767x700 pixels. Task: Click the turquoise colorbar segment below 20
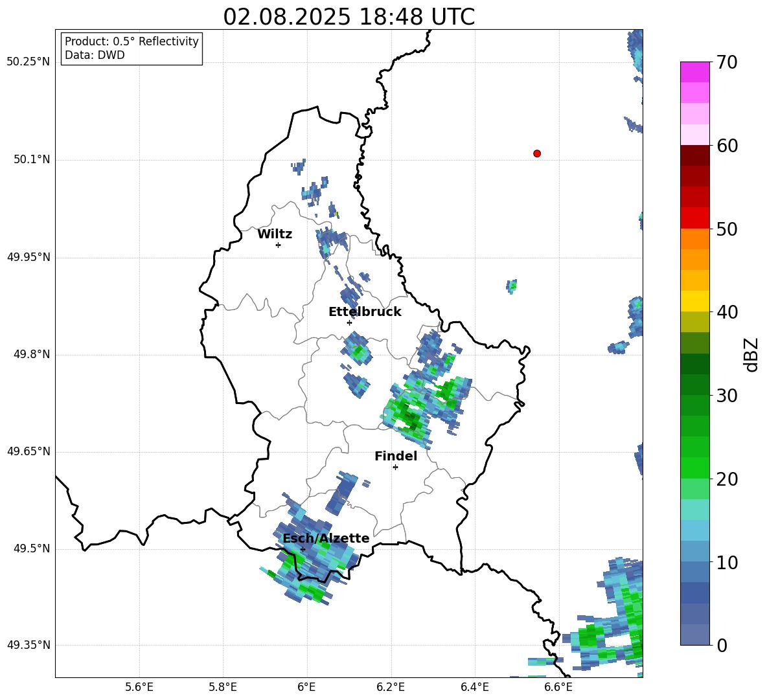point(694,510)
